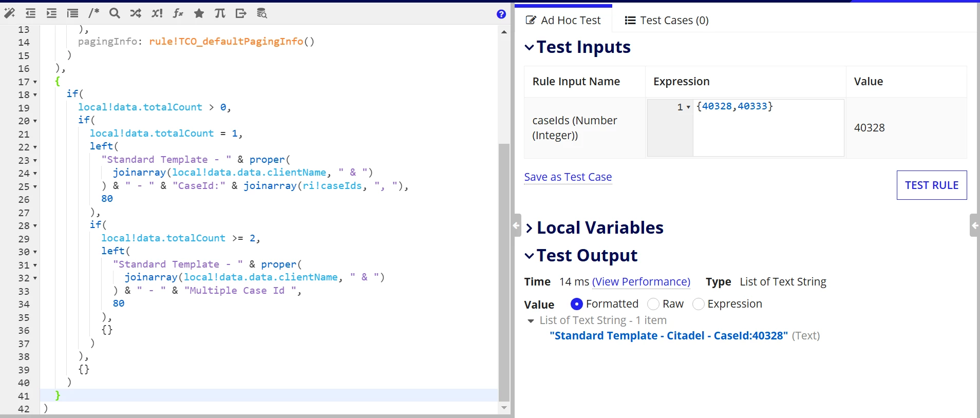Click the indent icon in editor toolbar
980x418 pixels.
click(51, 13)
